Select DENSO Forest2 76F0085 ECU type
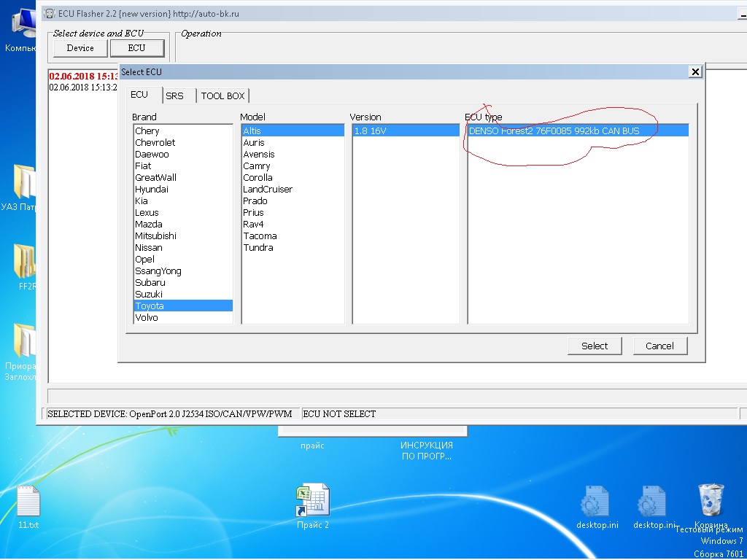 coord(554,131)
